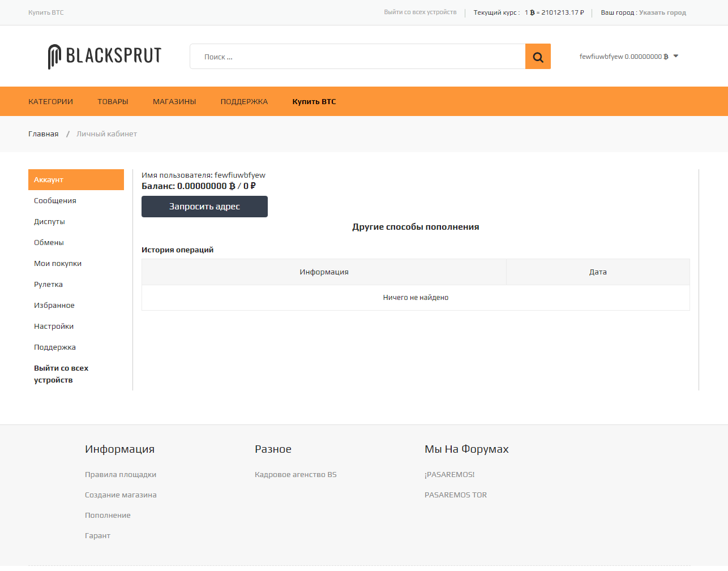This screenshot has width=728, height=571.
Task: Click Главная in the breadcrumb
Action: [44, 134]
